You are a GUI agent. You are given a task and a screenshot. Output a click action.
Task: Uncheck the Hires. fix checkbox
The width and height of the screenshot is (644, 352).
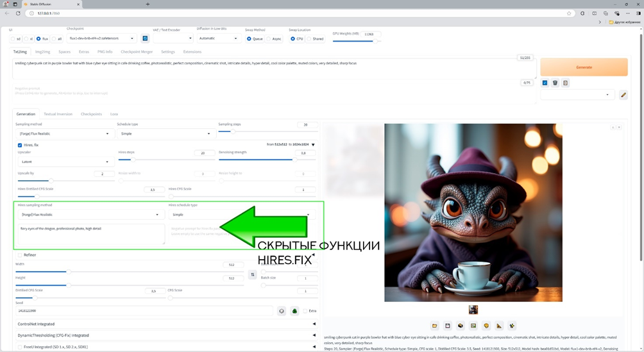pos(20,145)
